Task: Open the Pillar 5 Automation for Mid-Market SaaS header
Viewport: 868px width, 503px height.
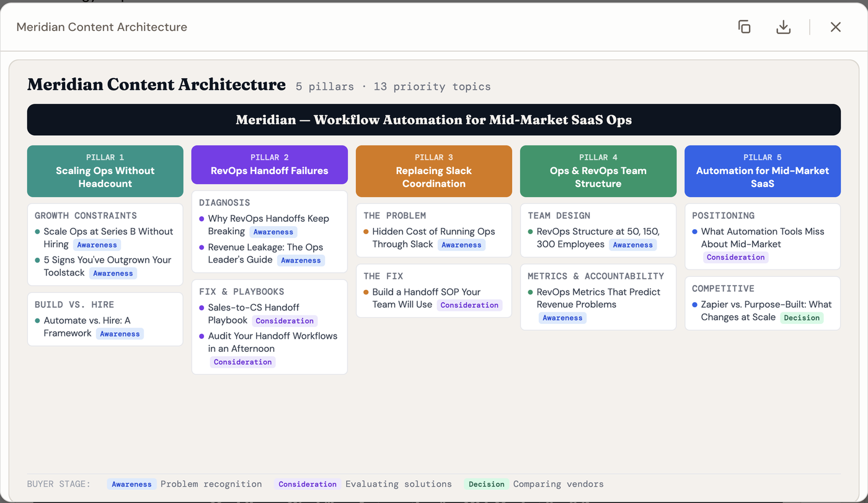Action: [x=763, y=171]
